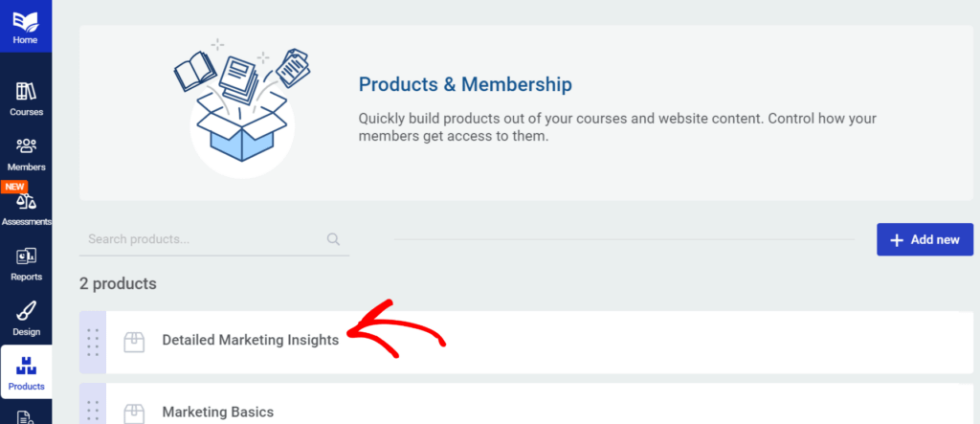This screenshot has height=424, width=980.
Task: Click box icon beside Marketing Basics
Action: point(135,413)
